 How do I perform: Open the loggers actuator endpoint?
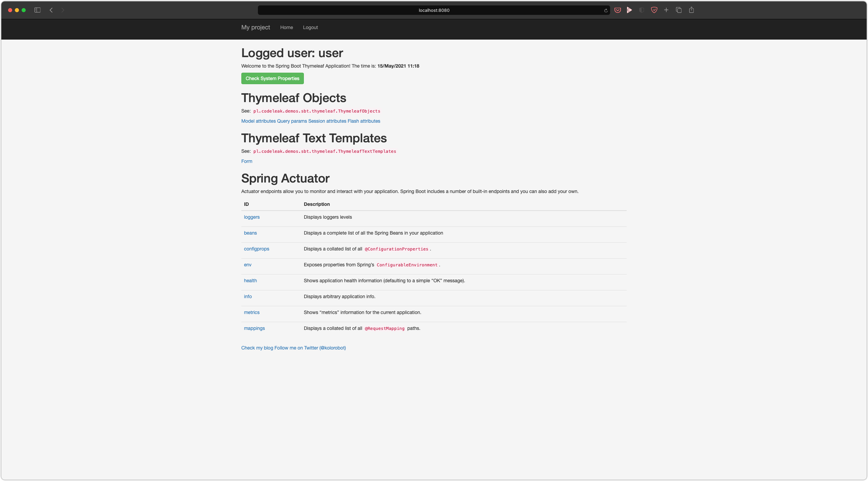[x=251, y=217]
